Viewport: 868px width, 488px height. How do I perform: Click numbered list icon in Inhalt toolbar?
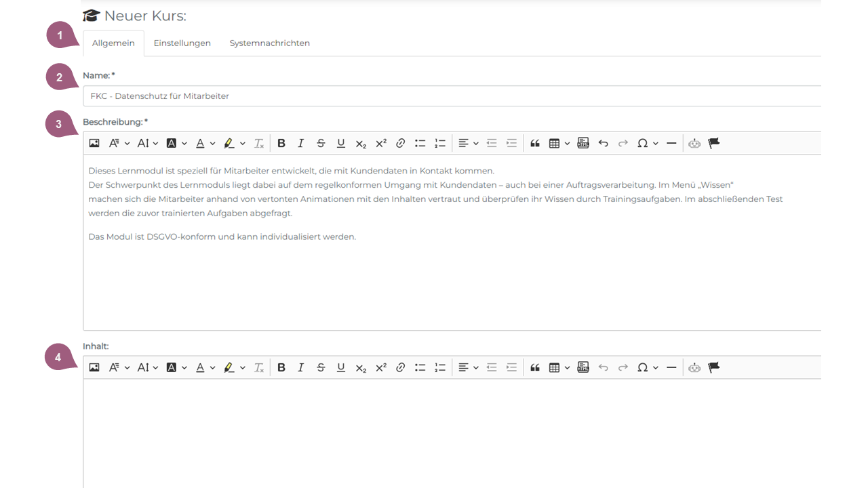[x=440, y=367]
